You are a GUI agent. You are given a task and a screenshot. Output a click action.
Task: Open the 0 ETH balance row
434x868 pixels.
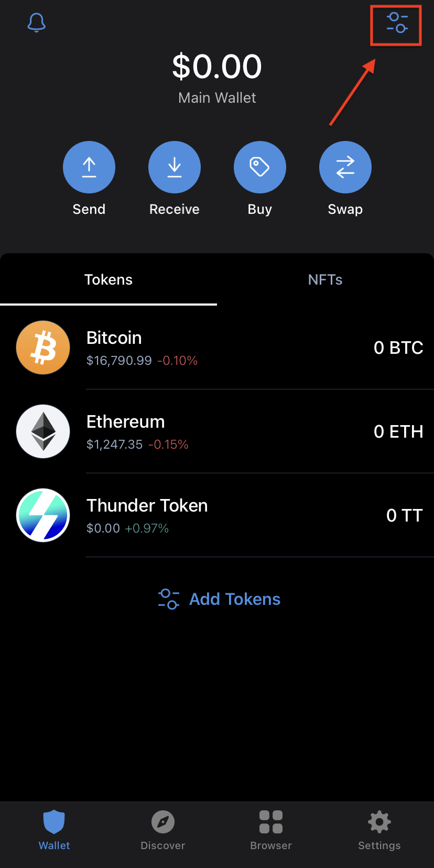217,431
